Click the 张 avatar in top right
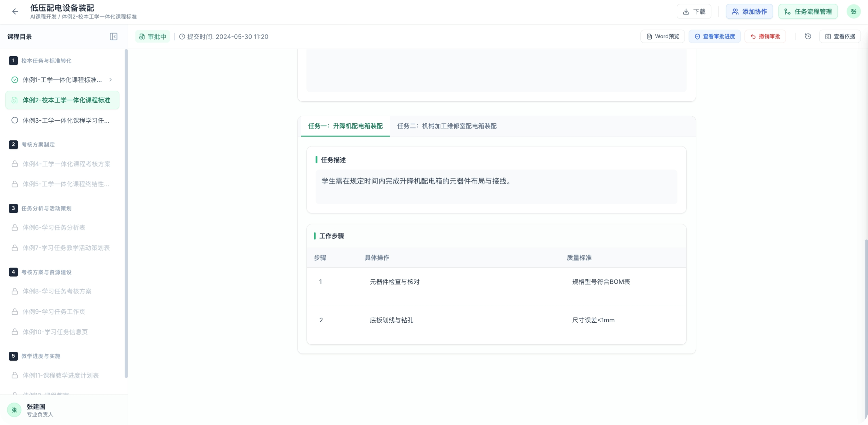 pos(853,12)
